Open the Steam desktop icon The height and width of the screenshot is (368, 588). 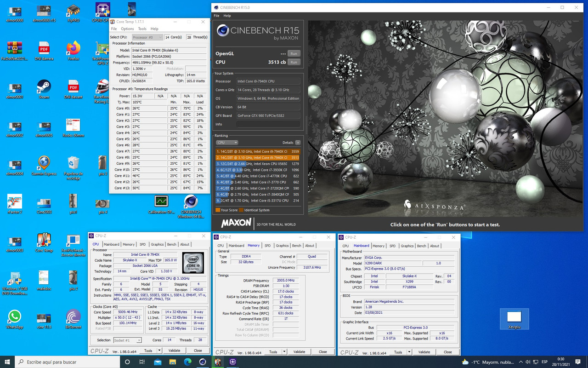(44, 89)
